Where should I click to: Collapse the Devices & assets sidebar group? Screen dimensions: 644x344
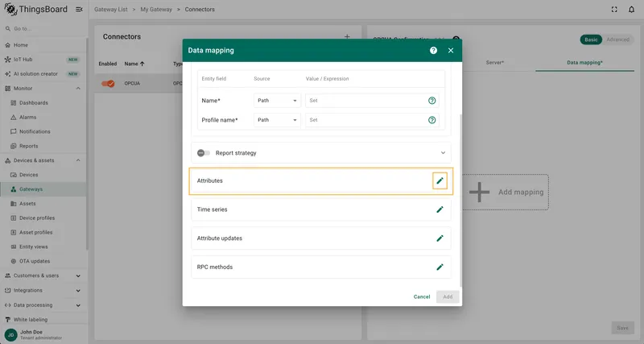pyautogui.click(x=78, y=160)
